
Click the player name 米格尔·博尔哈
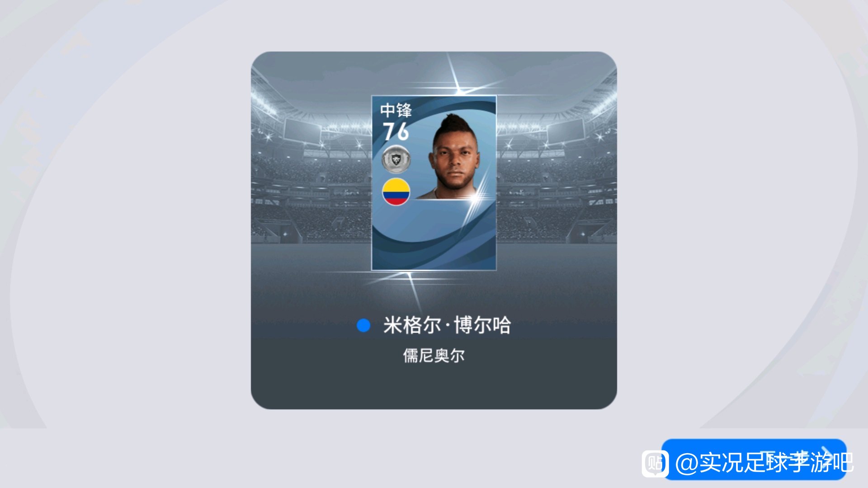447,325
